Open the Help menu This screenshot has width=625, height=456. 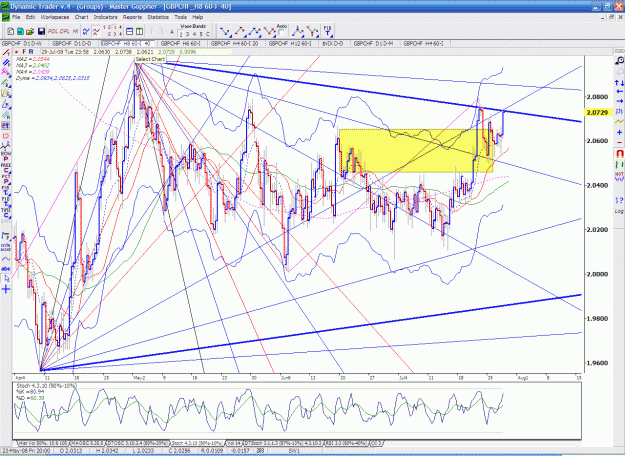click(x=198, y=17)
